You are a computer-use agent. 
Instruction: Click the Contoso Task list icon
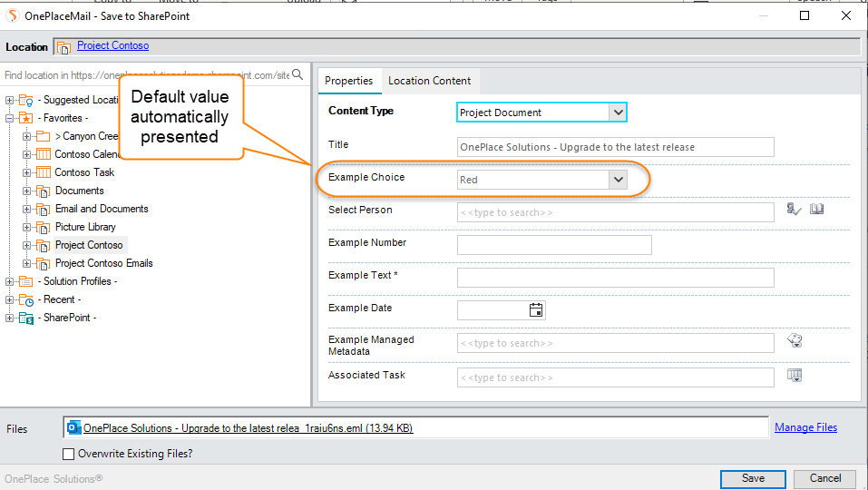click(44, 172)
